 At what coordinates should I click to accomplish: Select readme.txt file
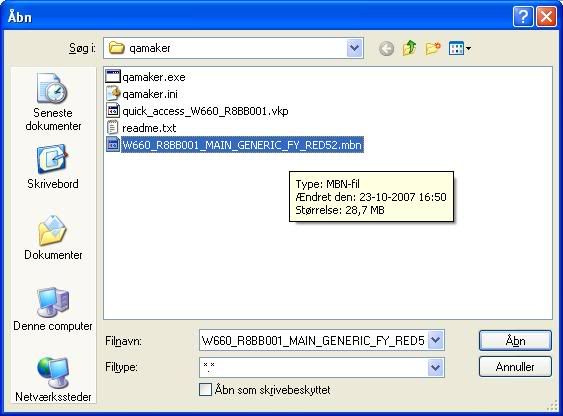pos(141,128)
